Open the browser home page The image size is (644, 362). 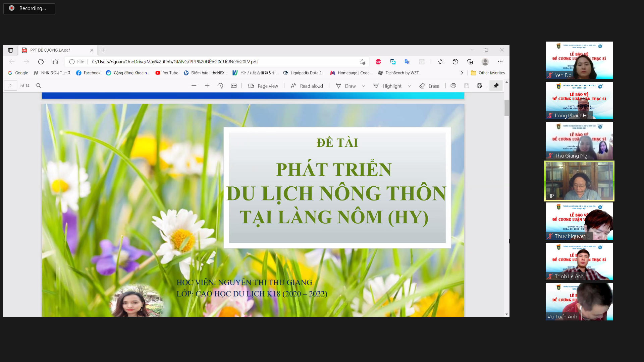point(55,62)
